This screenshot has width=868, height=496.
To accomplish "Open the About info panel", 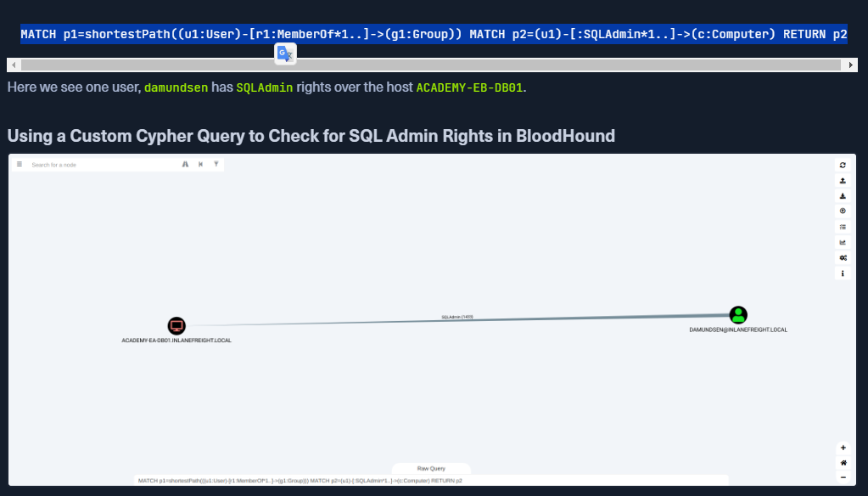I will coord(843,273).
